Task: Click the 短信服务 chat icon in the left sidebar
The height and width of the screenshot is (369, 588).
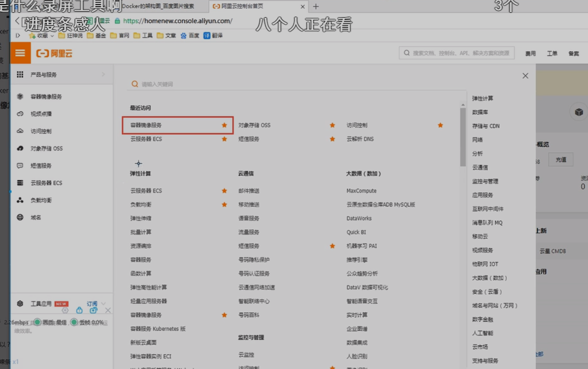Action: point(20,165)
